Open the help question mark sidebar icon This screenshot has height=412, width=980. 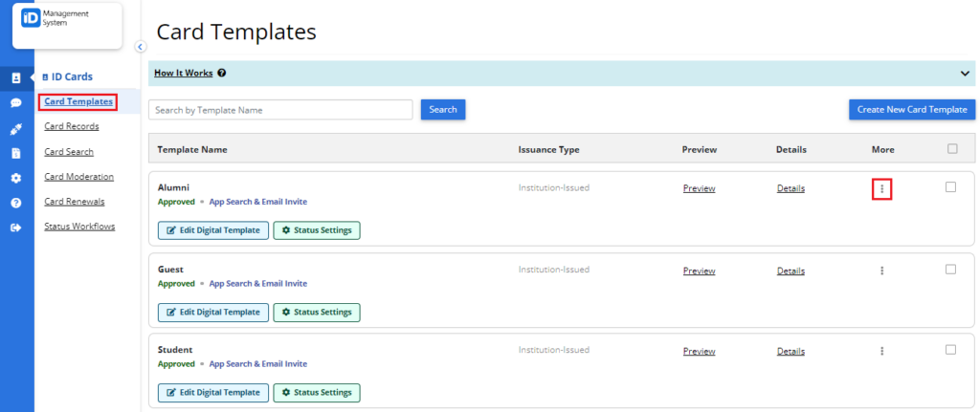[x=16, y=203]
